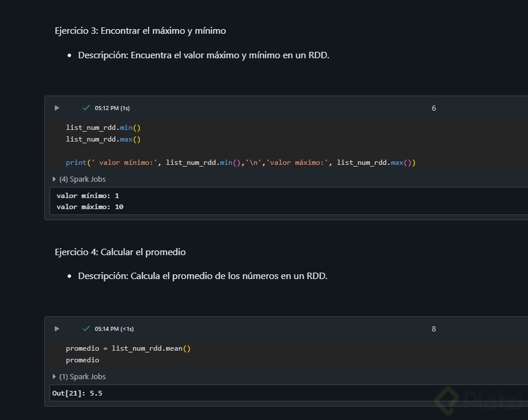
Task: Click the 05:14 PM (<1s) run timestamp
Action: 114,329
